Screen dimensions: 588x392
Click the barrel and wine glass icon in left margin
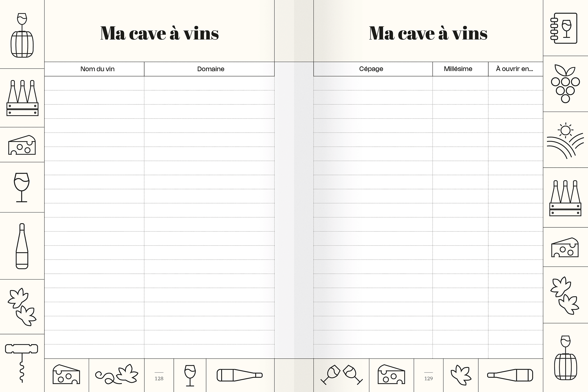pyautogui.click(x=22, y=35)
